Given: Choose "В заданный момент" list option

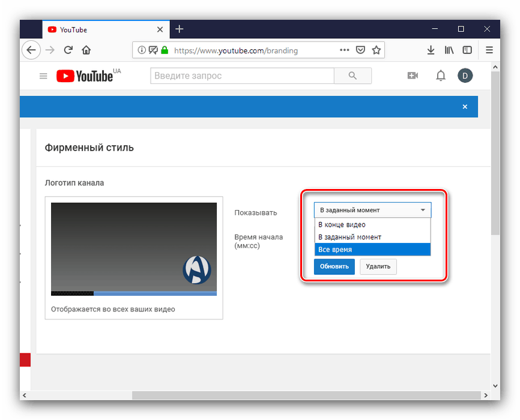Looking at the screenshot, I should (x=372, y=237).
